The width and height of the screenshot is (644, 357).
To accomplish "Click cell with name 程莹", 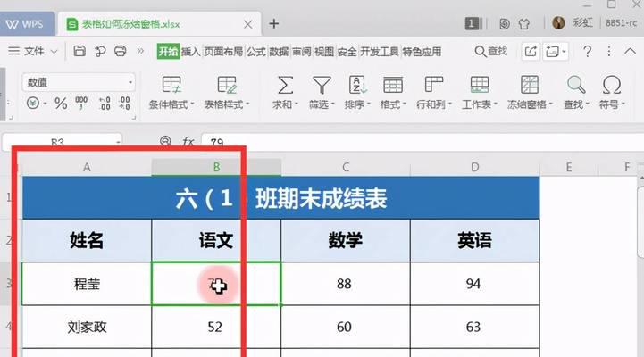I will tap(87, 284).
